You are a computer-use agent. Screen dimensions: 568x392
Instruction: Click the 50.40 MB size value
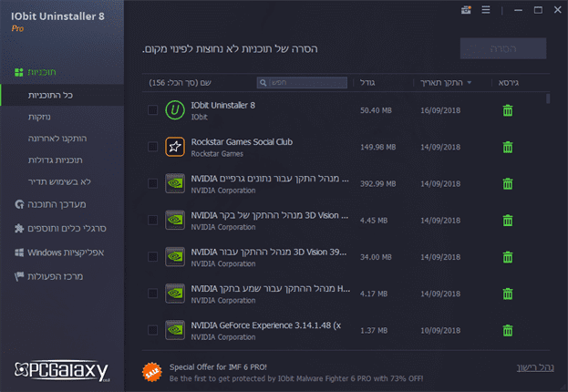click(x=376, y=110)
